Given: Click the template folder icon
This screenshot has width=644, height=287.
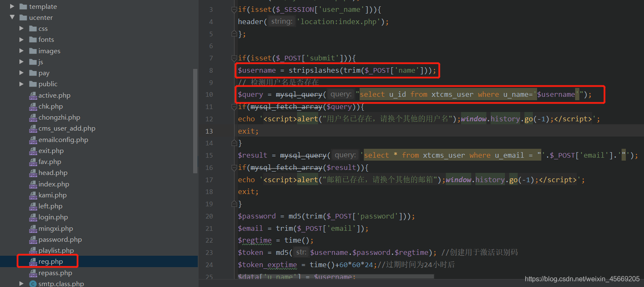Looking at the screenshot, I should [23, 7].
